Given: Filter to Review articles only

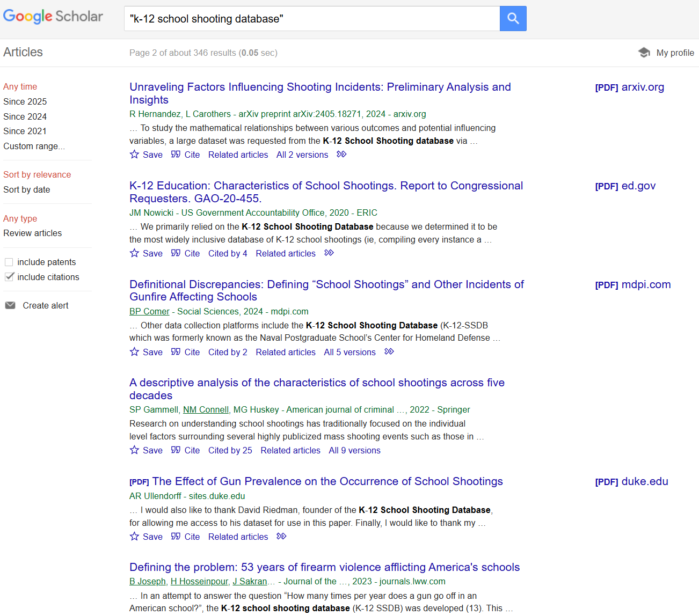Looking at the screenshot, I should tap(33, 233).
